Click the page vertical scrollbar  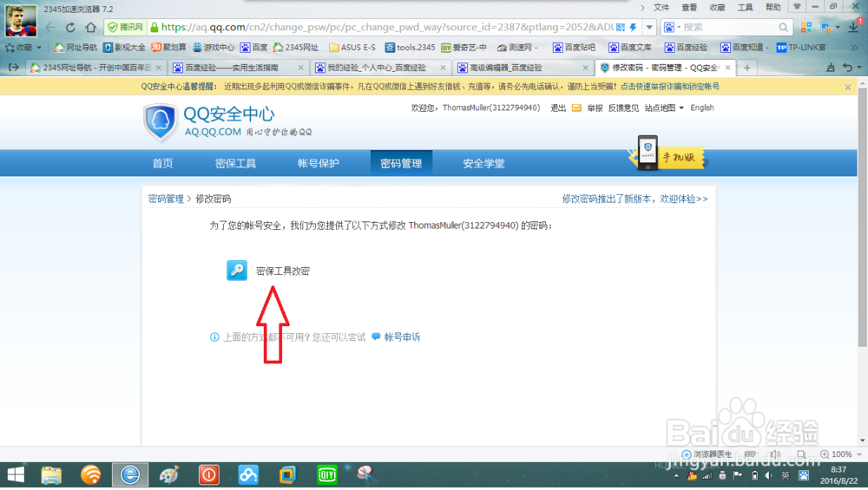click(863, 218)
